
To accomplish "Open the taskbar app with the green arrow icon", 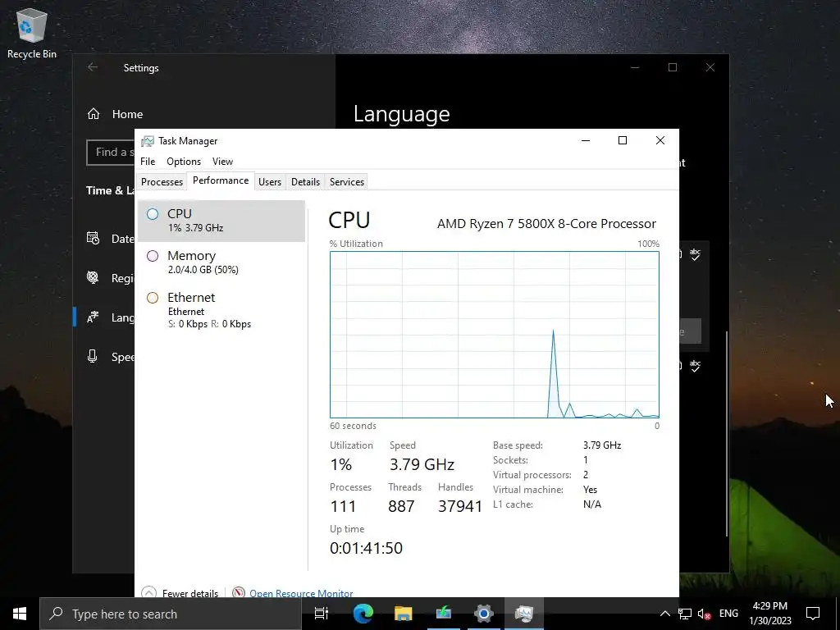I will point(444,614).
